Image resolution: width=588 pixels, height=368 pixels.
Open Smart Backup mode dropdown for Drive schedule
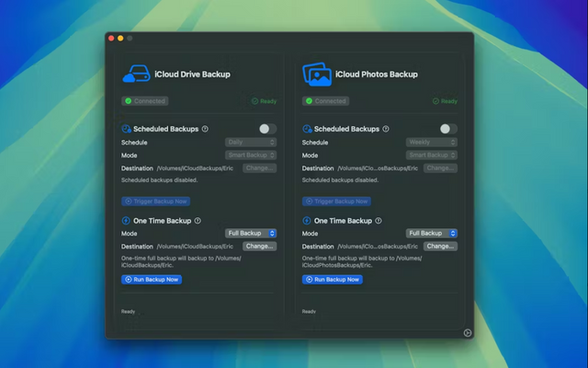tap(251, 155)
